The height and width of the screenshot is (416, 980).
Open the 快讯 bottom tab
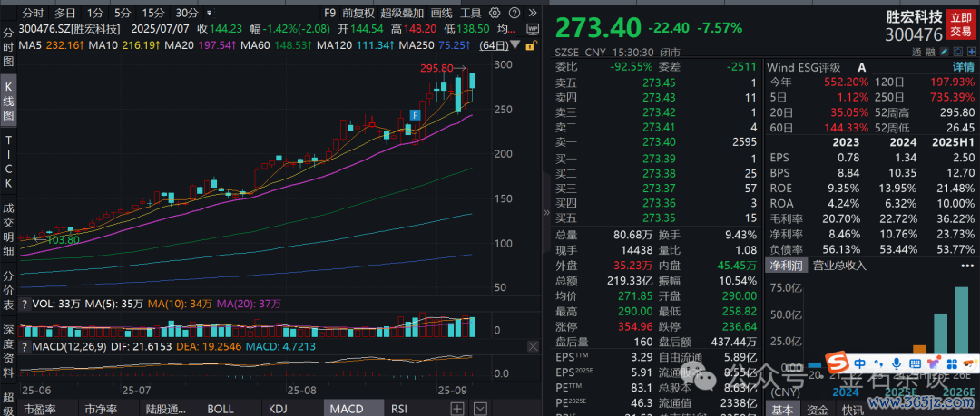[855, 409]
